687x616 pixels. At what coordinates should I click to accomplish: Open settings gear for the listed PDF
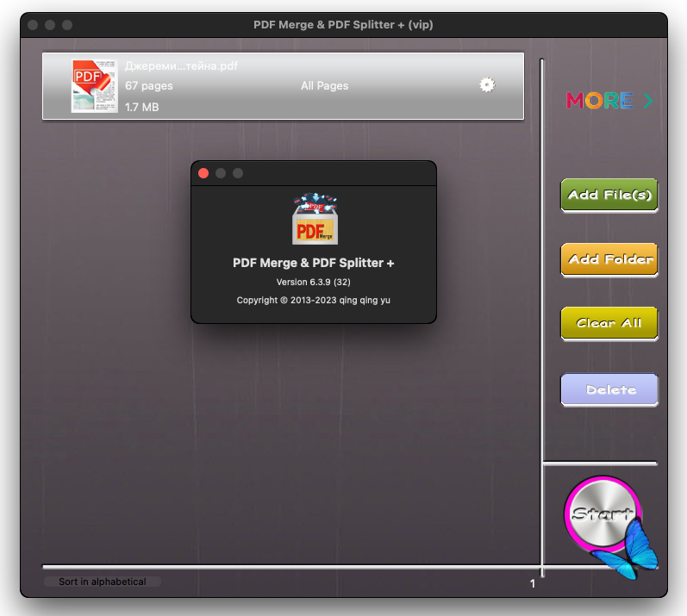coord(487,85)
